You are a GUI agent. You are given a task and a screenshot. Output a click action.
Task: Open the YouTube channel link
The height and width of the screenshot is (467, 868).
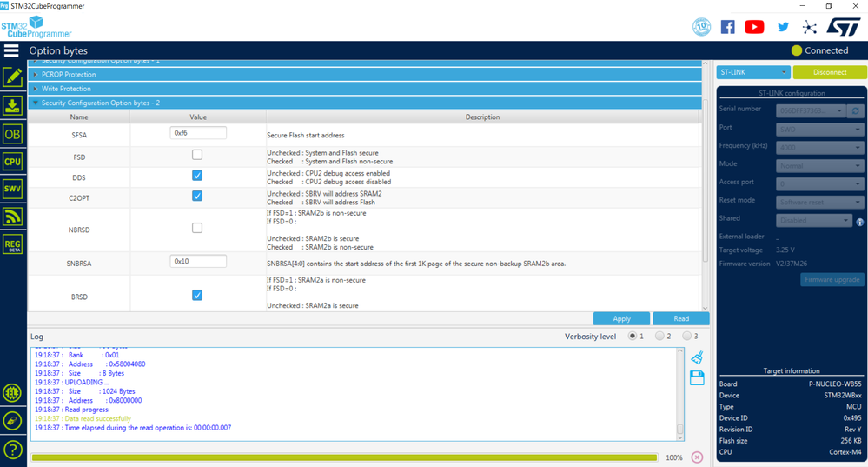[754, 27]
